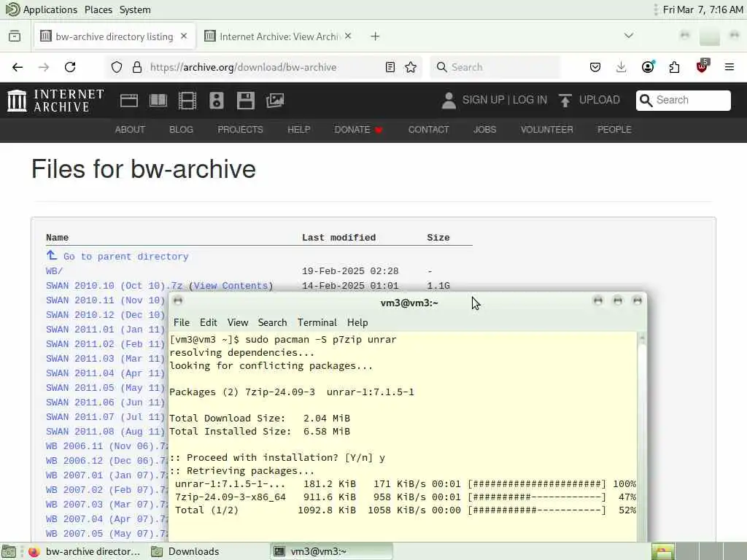
Task: Open terminal Edit menu
Action: (208, 322)
